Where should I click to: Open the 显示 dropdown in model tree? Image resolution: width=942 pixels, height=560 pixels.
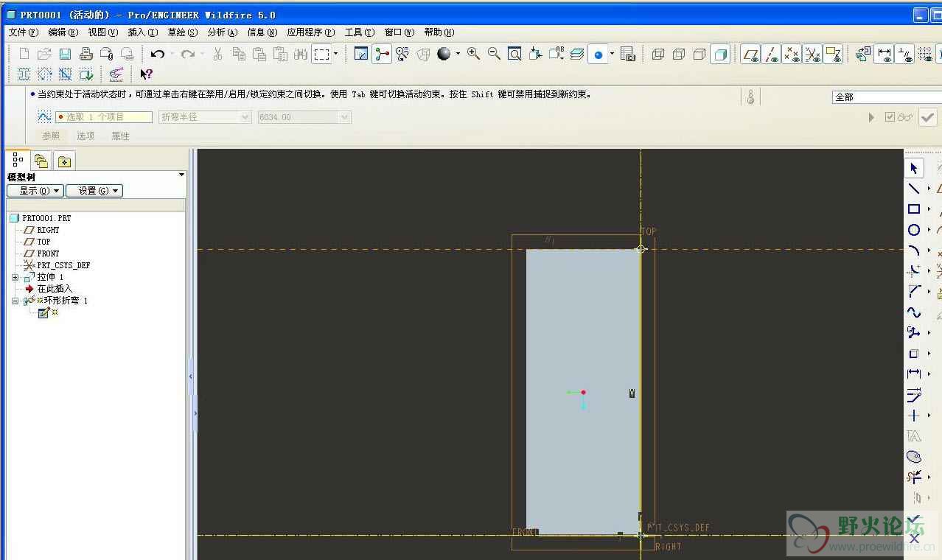click(x=35, y=191)
